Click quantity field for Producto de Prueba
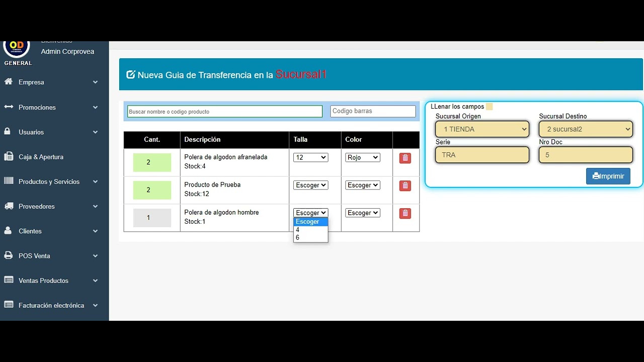Image resolution: width=644 pixels, height=362 pixels. pyautogui.click(x=152, y=190)
